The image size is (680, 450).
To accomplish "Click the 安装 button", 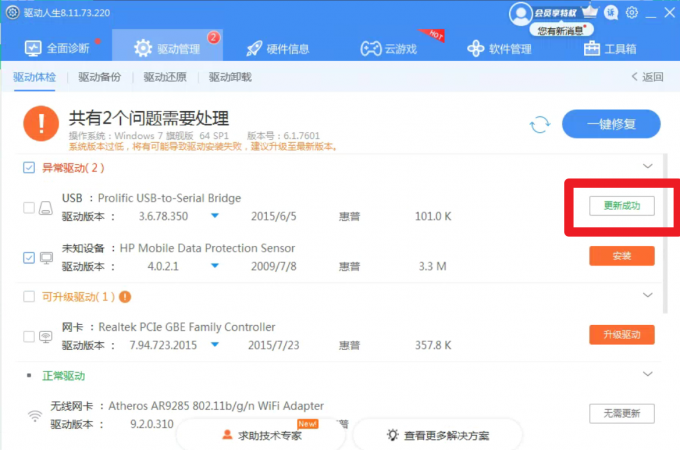I will tap(621, 256).
